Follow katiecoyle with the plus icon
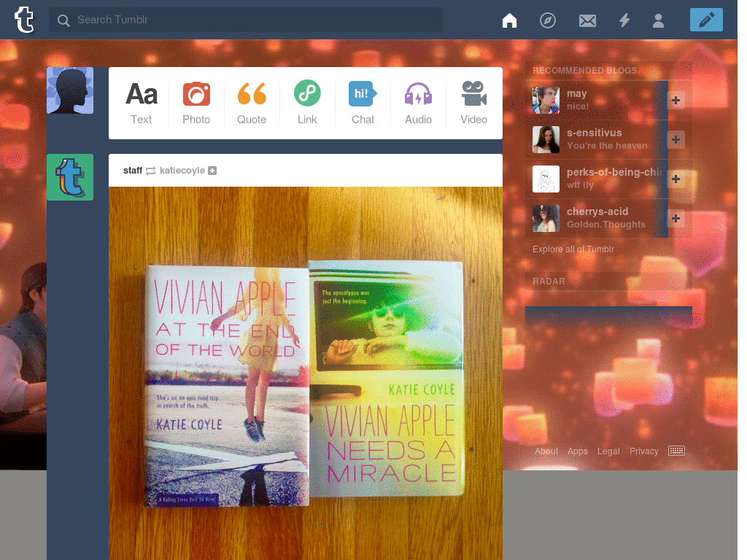The height and width of the screenshot is (560, 747). 212,171
